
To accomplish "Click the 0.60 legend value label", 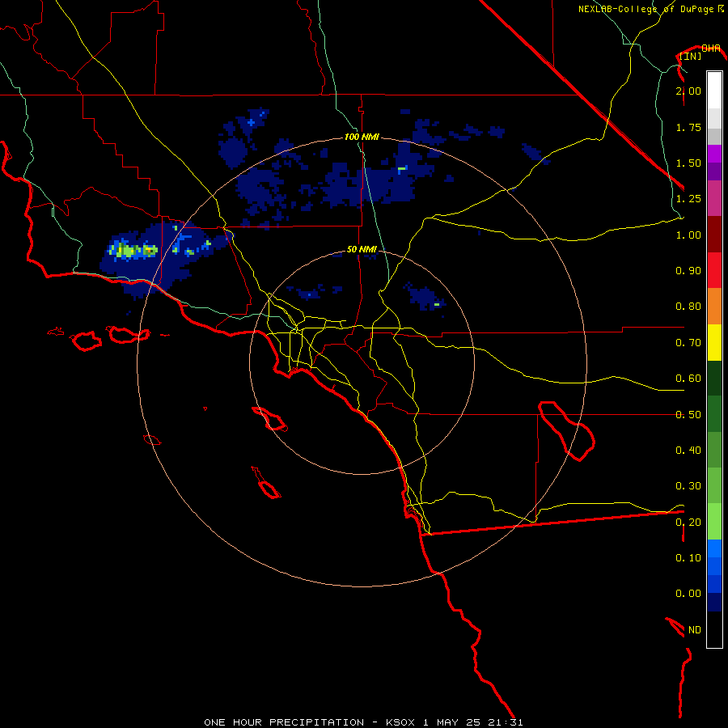I will [688, 379].
